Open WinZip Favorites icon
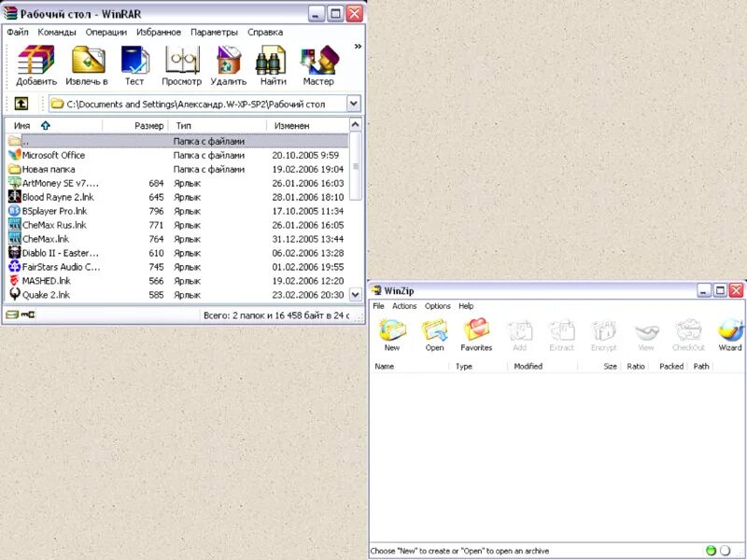The image size is (747, 560). click(x=476, y=334)
